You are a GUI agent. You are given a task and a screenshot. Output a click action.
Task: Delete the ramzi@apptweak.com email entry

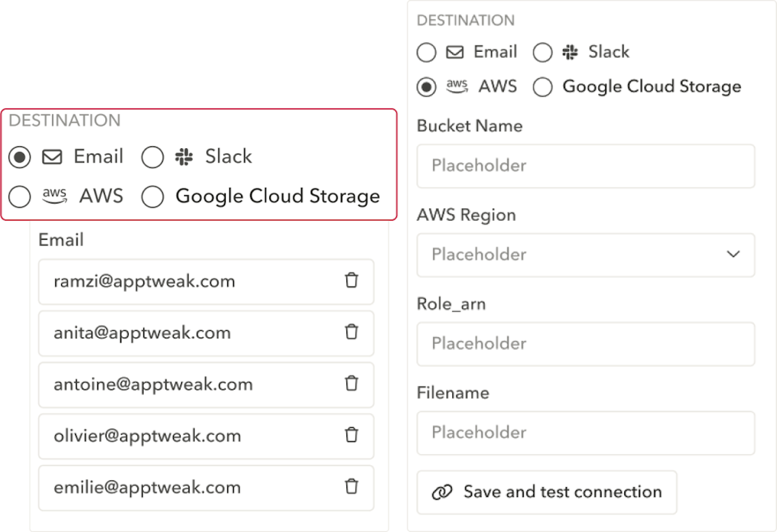tap(351, 281)
